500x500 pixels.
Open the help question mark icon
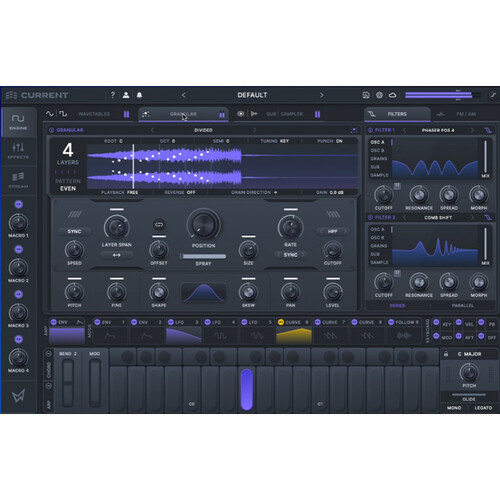click(x=113, y=95)
